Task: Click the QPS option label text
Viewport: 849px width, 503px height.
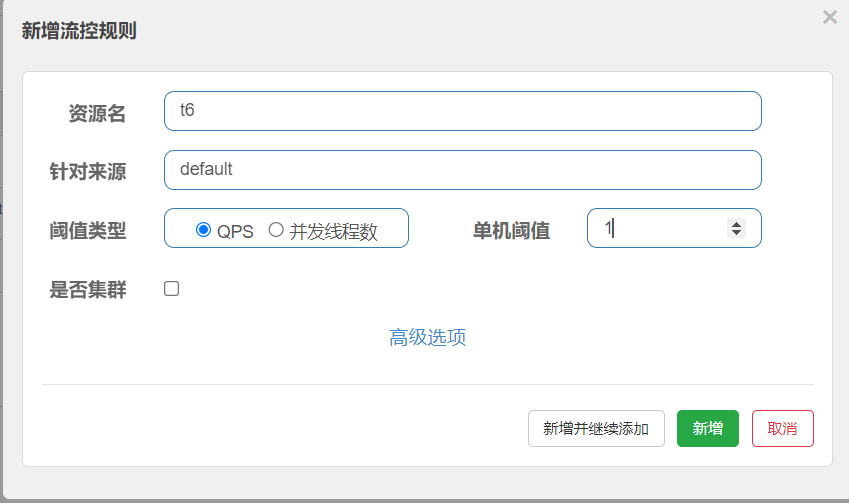Action: point(236,231)
